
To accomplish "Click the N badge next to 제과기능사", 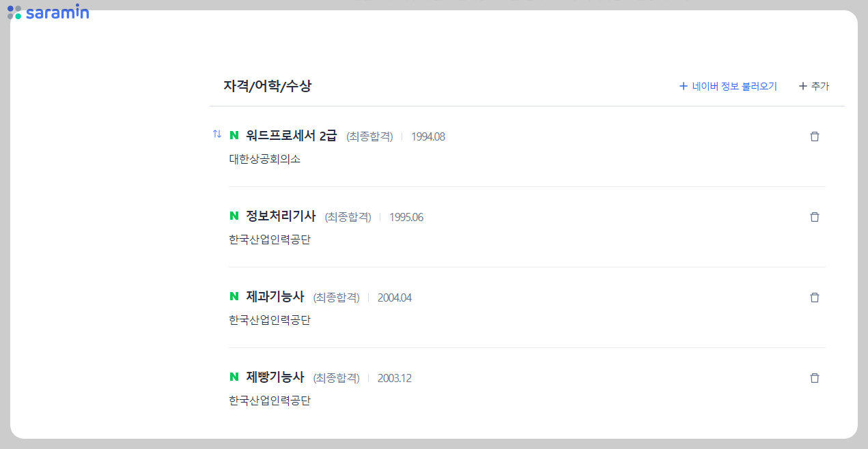I will tap(233, 297).
